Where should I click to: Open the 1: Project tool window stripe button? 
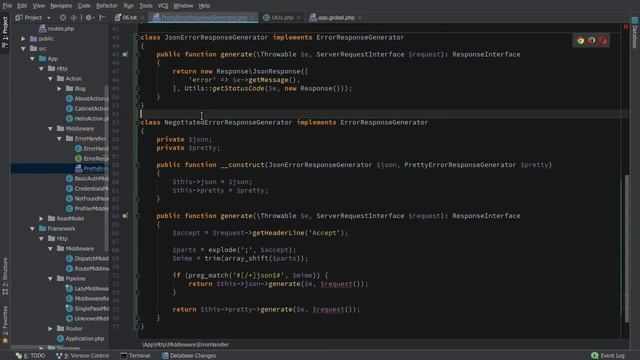[x=5, y=33]
